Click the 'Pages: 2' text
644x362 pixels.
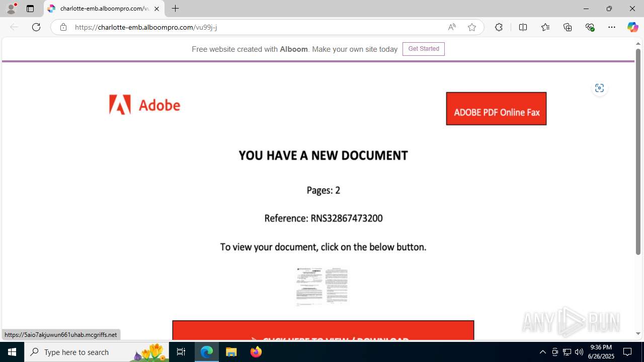pyautogui.click(x=323, y=190)
